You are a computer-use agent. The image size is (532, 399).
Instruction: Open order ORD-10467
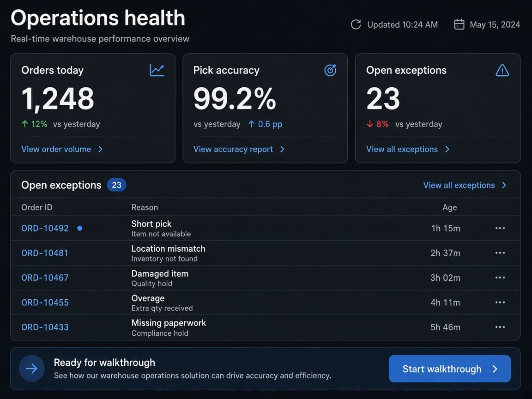[45, 278]
